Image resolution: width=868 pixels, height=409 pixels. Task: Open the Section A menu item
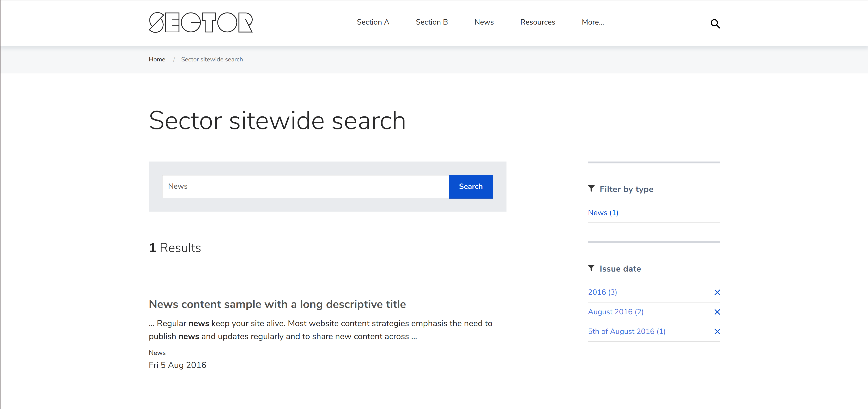pyautogui.click(x=373, y=22)
